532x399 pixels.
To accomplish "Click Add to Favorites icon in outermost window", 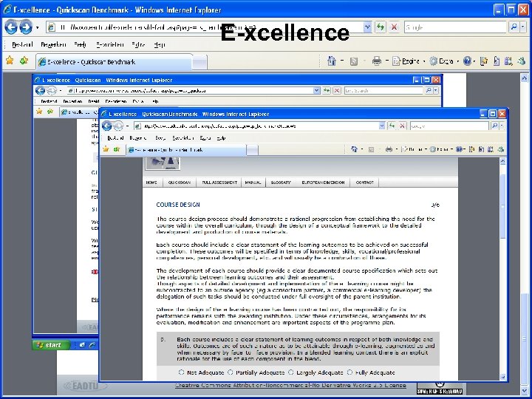I will coord(24,61).
